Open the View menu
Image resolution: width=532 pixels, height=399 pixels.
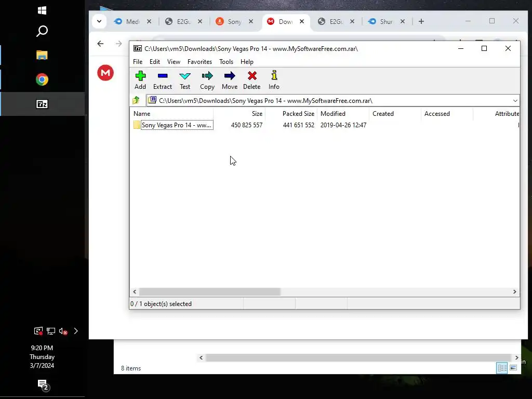[174, 62]
